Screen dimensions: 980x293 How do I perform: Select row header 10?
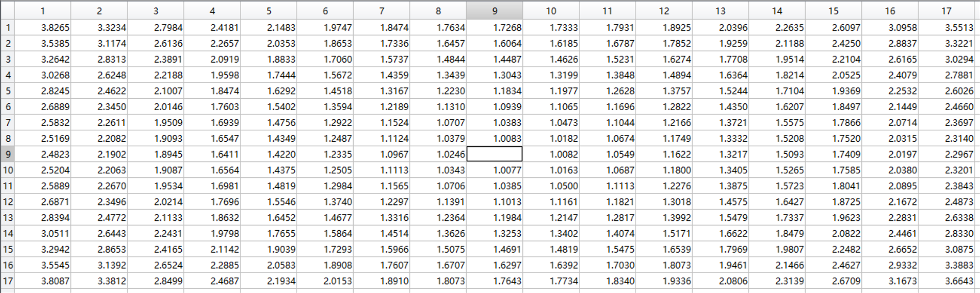pos(7,170)
